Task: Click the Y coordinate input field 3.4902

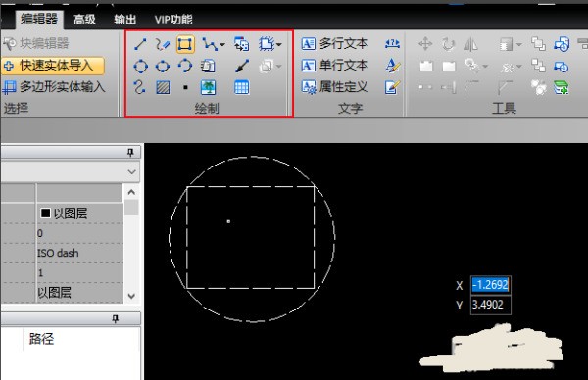Action: point(490,305)
